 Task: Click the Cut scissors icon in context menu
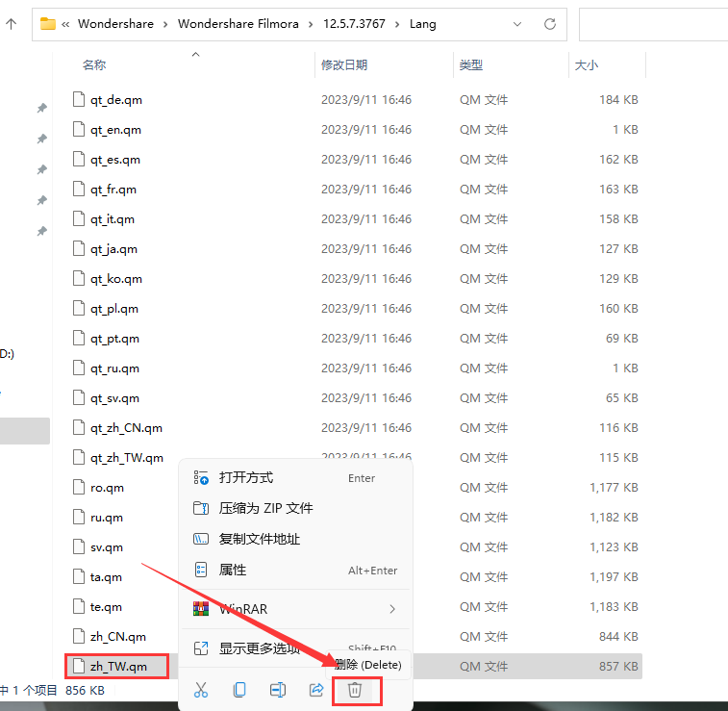201,690
